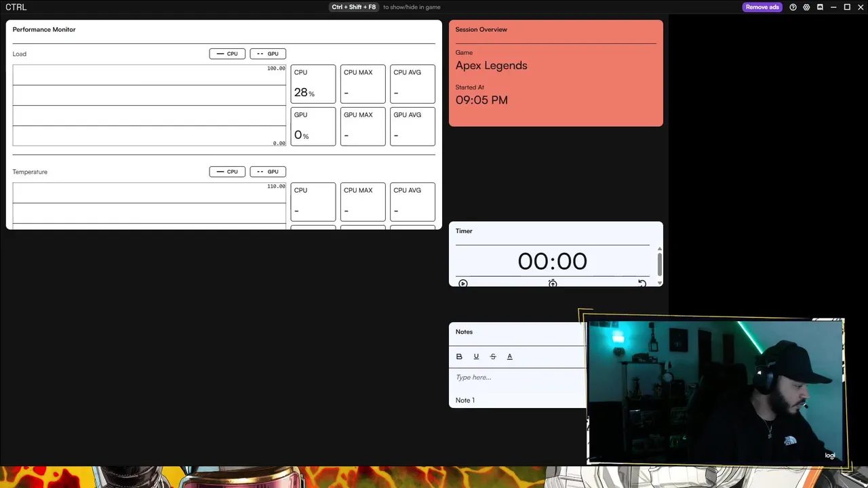Toggle the GPU line in the Load graph
Image resolution: width=868 pixels, height=488 pixels.
[268, 54]
